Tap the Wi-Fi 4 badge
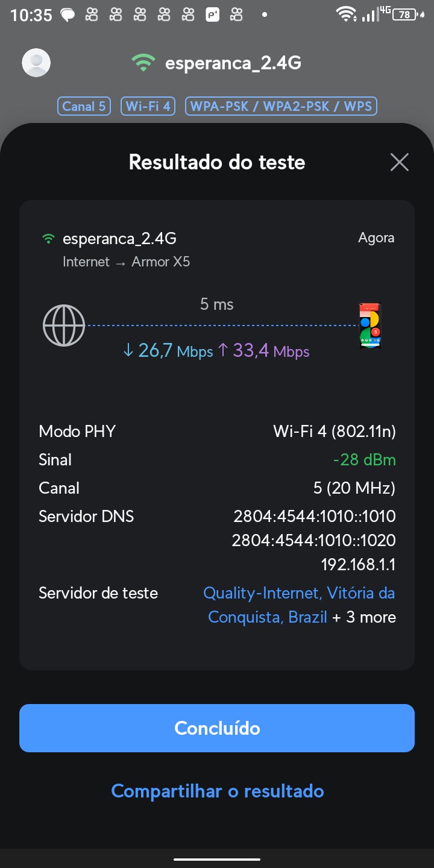This screenshot has height=868, width=434. (x=148, y=107)
